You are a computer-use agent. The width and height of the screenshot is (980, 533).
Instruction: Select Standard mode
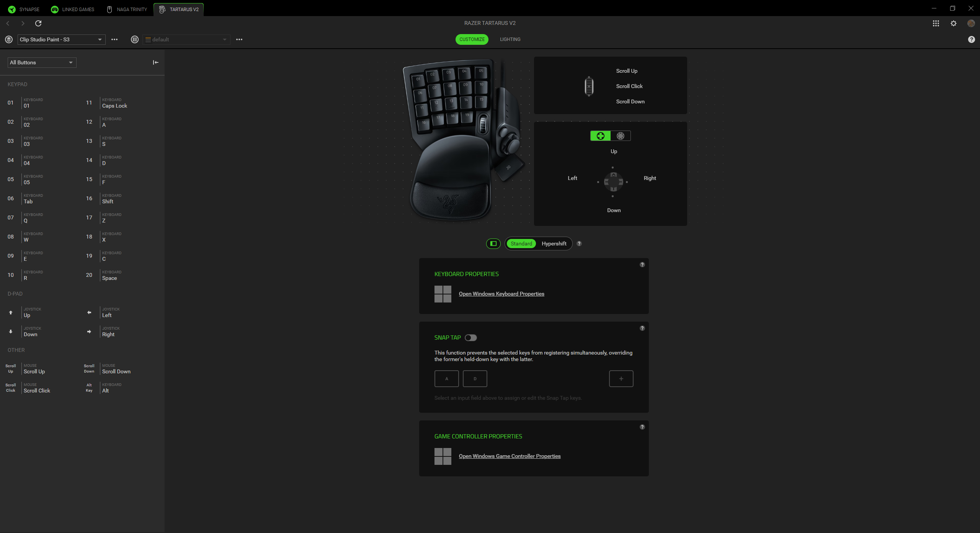point(521,244)
